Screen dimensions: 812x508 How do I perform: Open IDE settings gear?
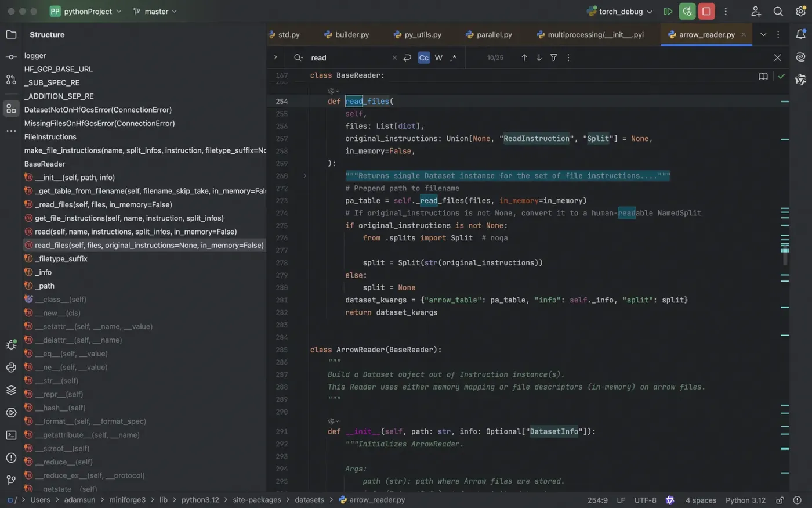tap(801, 11)
